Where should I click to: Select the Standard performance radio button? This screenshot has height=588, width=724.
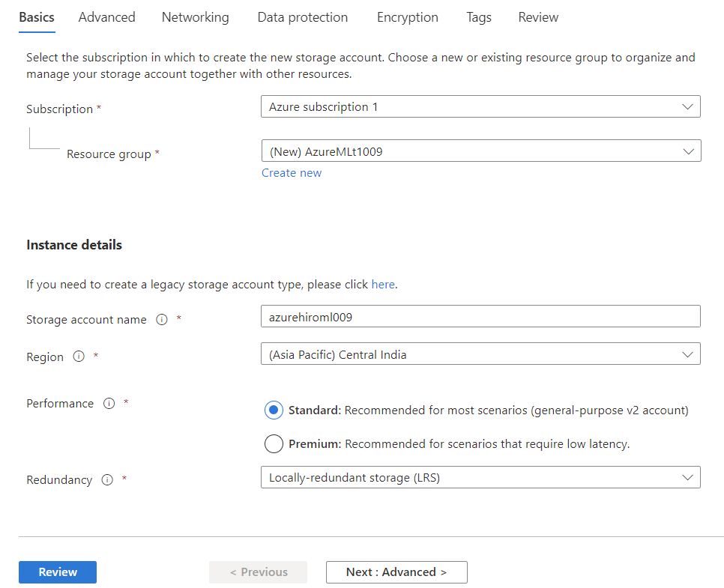274,410
